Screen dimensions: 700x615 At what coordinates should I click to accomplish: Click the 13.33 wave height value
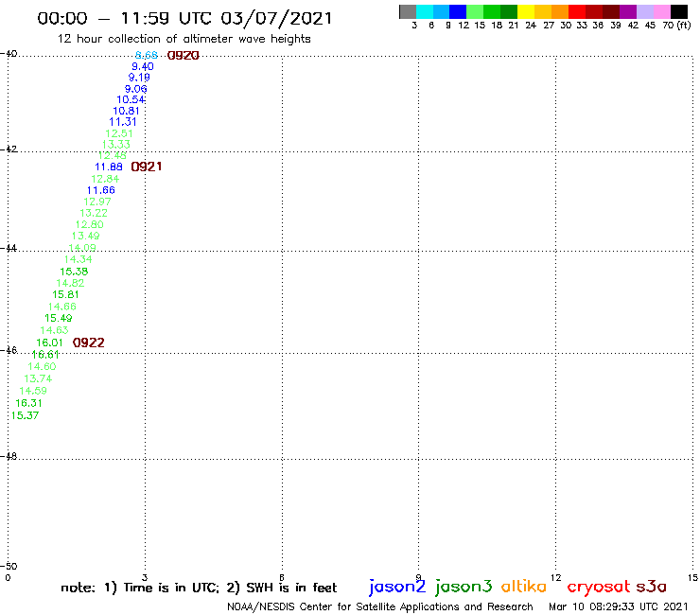click(x=115, y=144)
